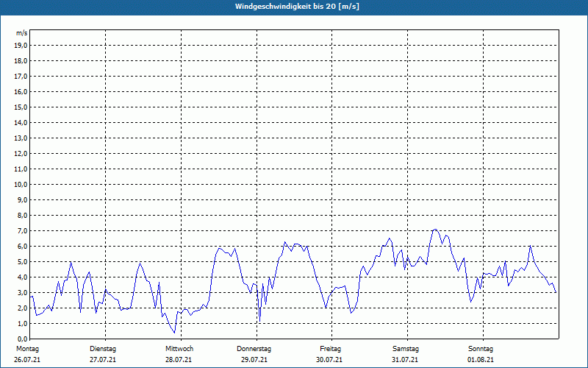Select the 17,0 axis value
This screenshot has height=368, width=588.
[x=21, y=77]
